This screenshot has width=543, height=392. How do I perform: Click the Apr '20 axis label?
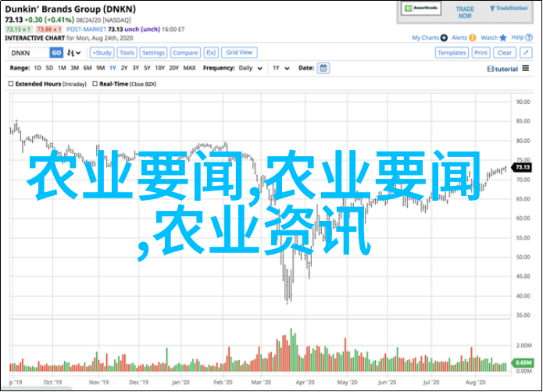click(x=305, y=383)
